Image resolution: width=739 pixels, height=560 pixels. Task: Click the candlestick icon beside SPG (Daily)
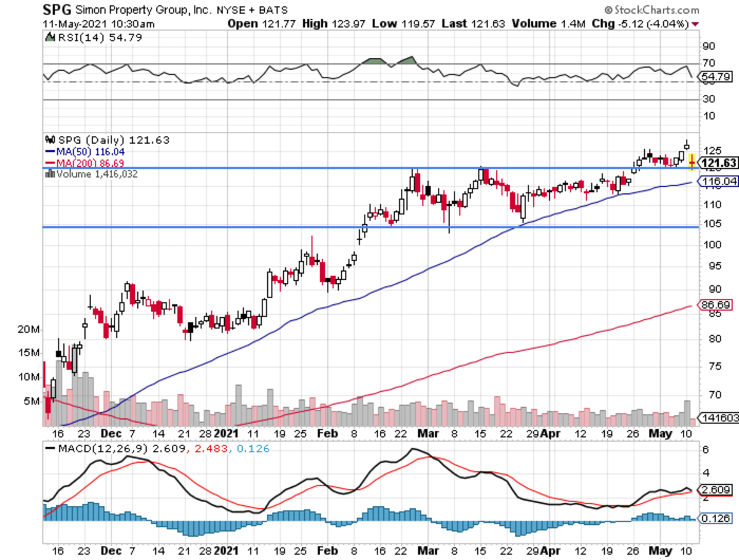tap(49, 140)
